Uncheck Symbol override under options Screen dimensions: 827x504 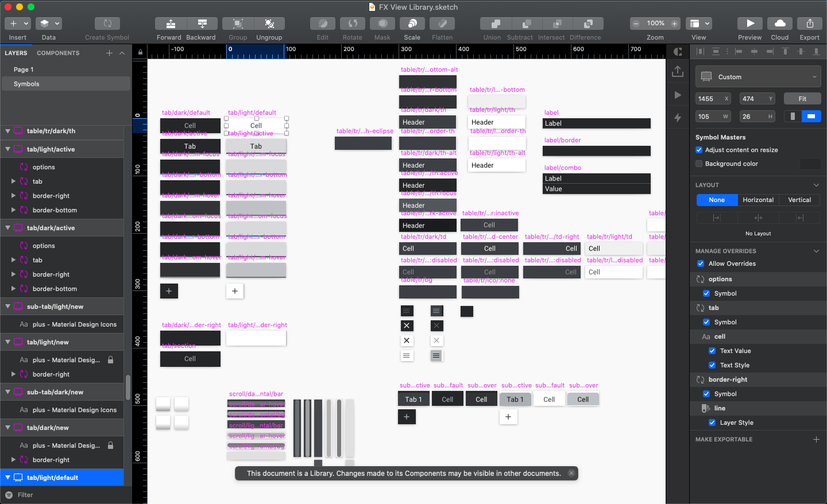click(706, 293)
